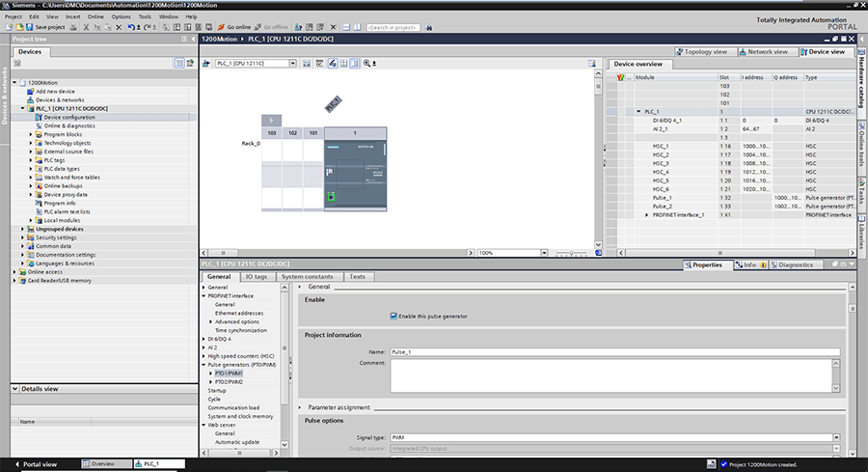Split editor space vertically icon
Viewport: 868px width, 472px height.
357,27
